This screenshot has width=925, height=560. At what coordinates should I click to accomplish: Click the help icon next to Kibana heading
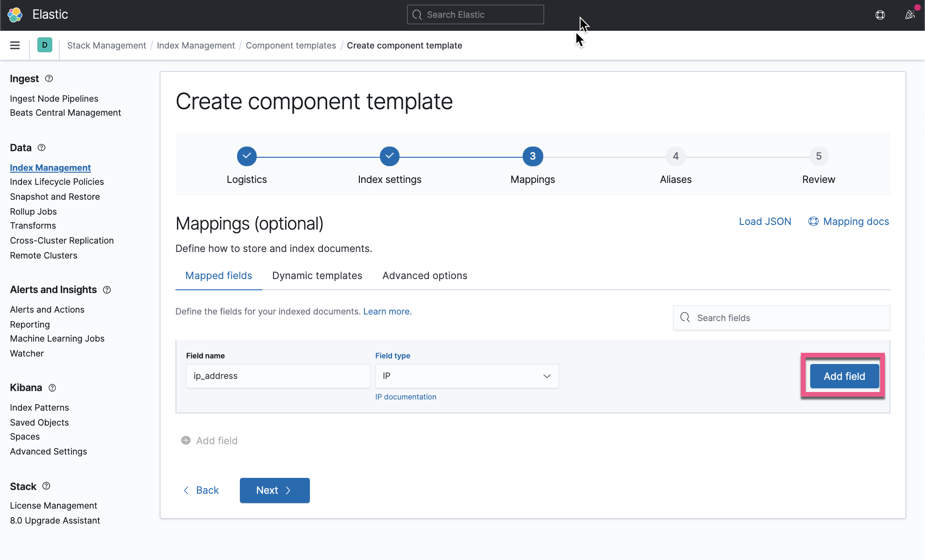(x=52, y=388)
